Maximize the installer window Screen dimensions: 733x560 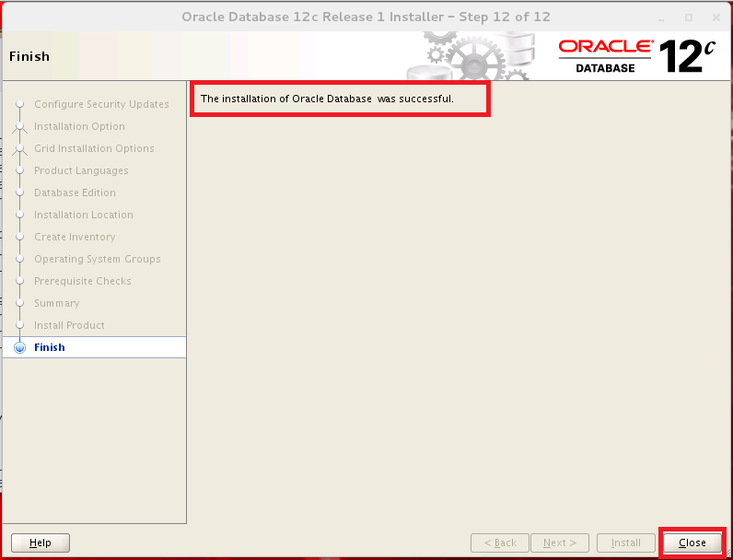[689, 17]
